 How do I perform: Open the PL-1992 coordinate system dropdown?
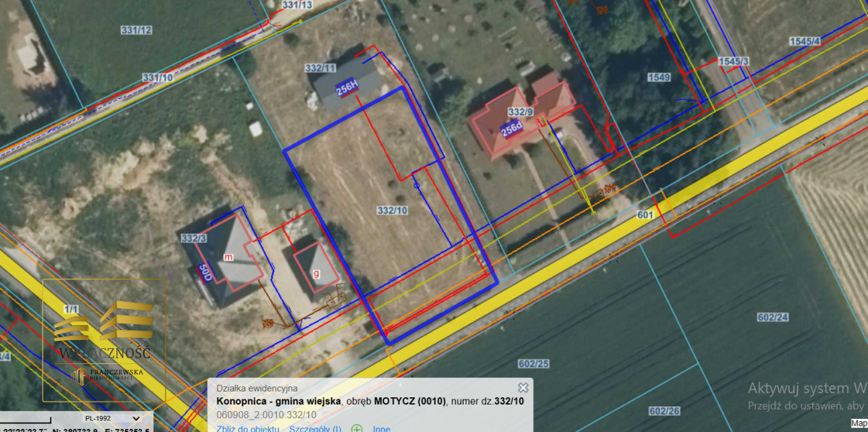111,418
